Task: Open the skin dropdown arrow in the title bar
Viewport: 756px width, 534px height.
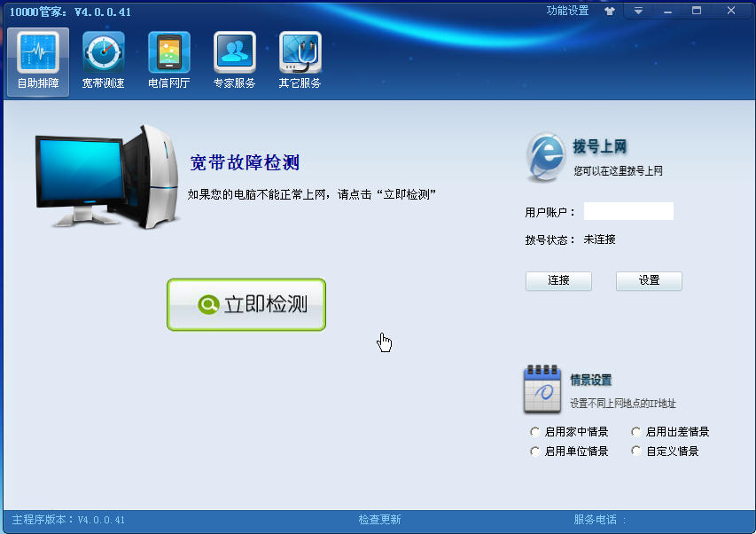Action: click(638, 11)
